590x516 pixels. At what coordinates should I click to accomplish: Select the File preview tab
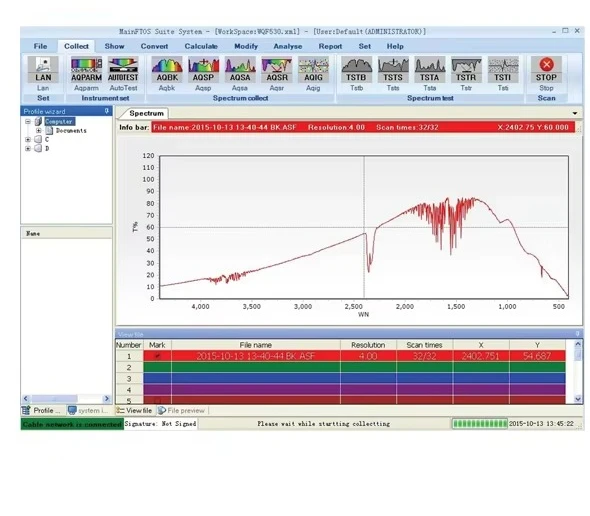click(182, 410)
